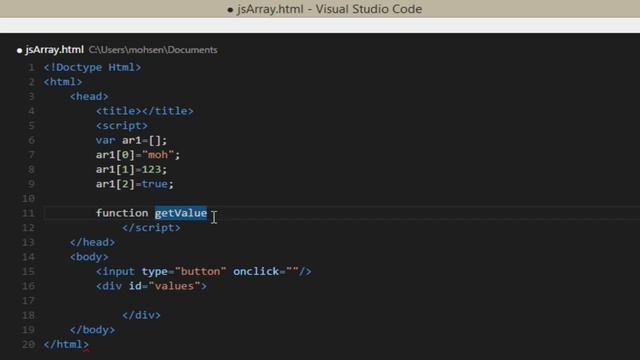Click the file path C:\Users\mohsen\Documents
Viewport: 640px width, 360px height.
[x=153, y=50]
